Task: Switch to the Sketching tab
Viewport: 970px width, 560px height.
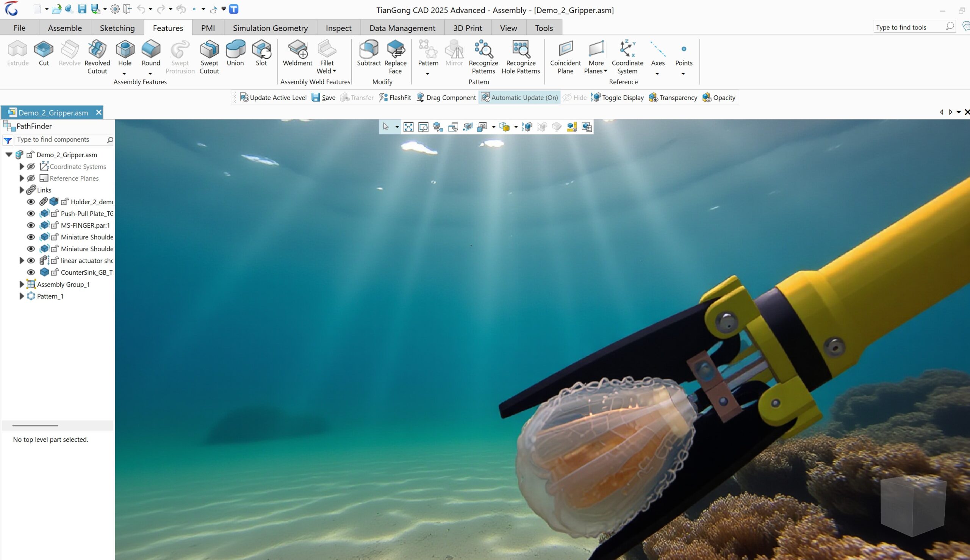Action: tap(117, 28)
